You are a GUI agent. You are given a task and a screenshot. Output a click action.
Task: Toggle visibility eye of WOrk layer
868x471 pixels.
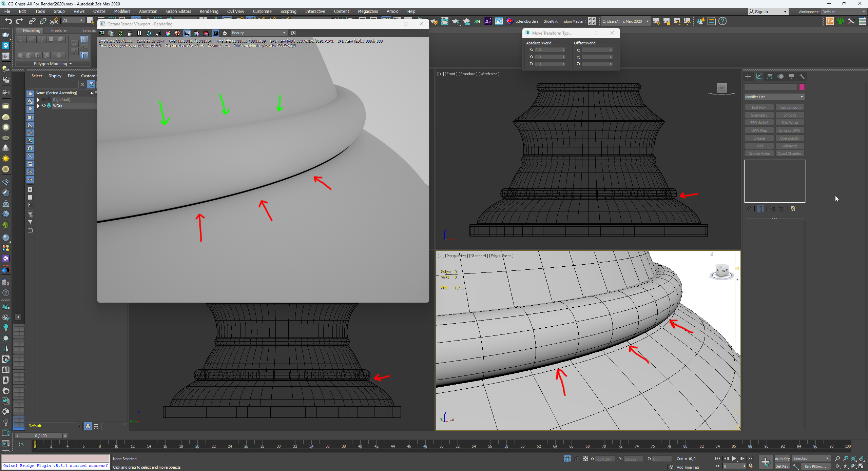tap(44, 106)
